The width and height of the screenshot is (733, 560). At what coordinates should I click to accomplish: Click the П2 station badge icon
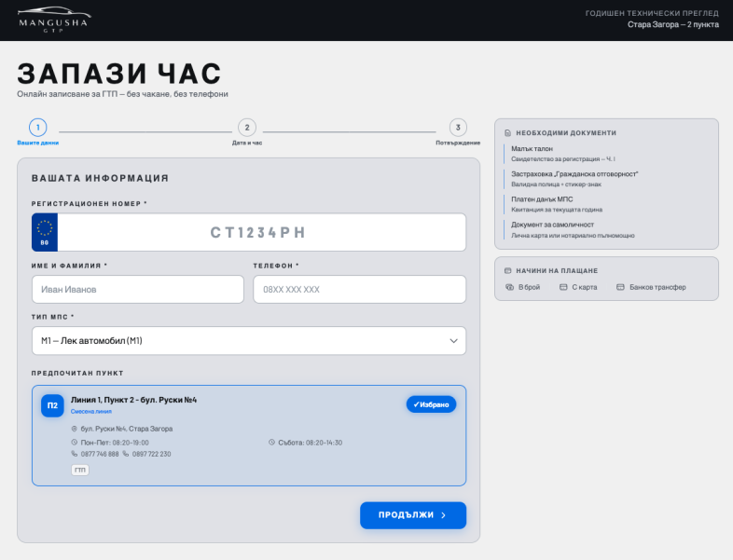click(x=52, y=405)
